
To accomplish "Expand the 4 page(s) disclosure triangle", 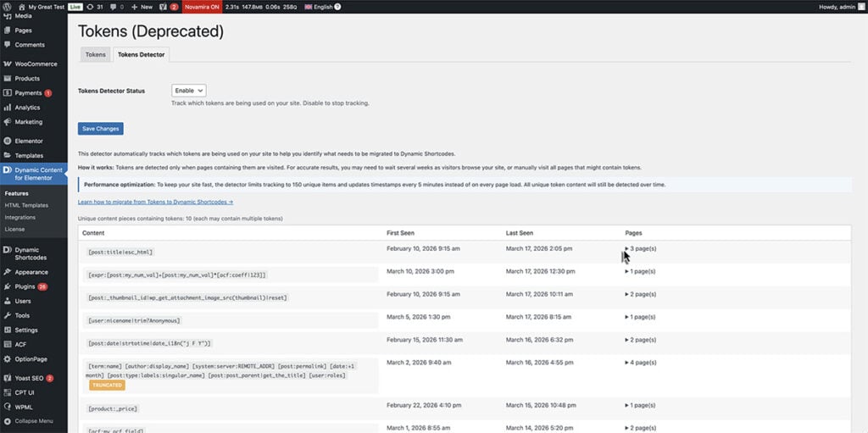I will (627, 363).
